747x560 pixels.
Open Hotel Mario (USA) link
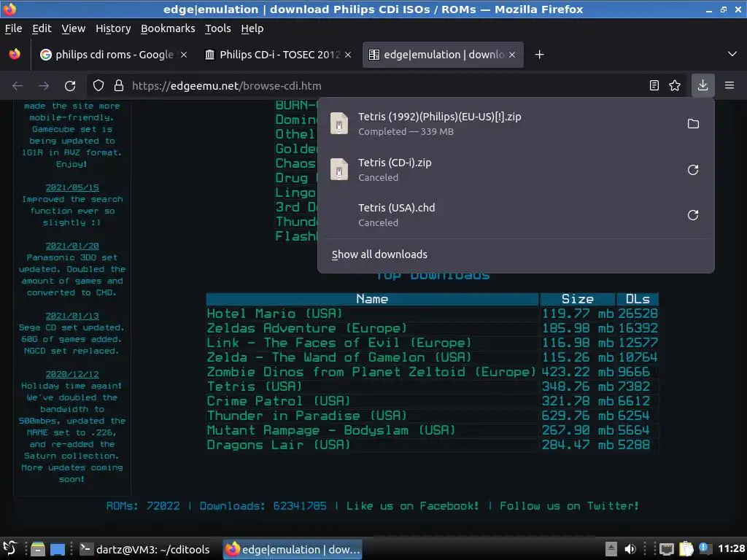click(274, 314)
